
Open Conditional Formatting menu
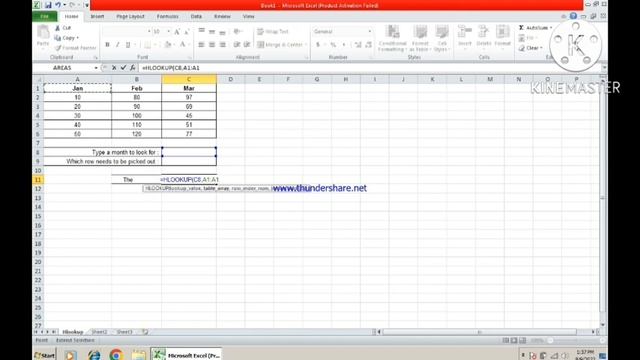(392, 38)
